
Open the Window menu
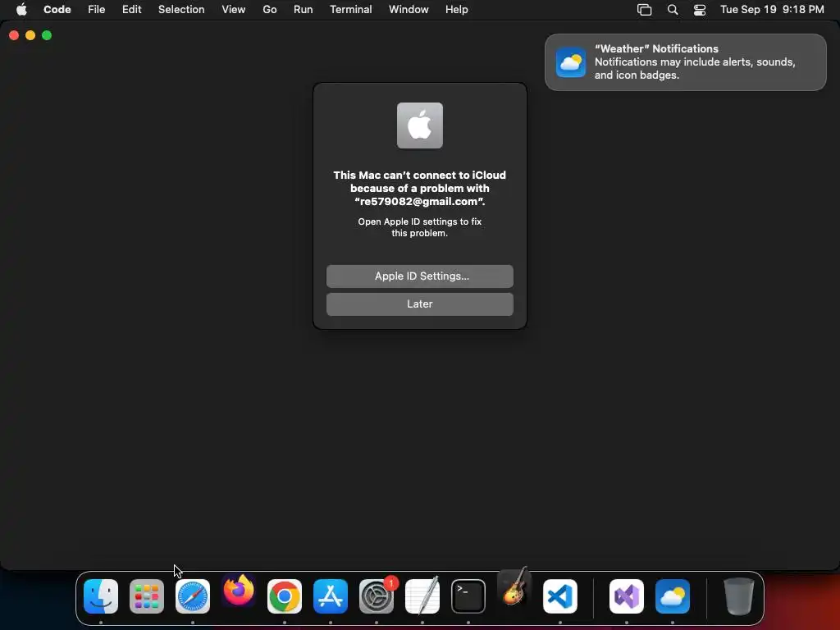tap(409, 9)
